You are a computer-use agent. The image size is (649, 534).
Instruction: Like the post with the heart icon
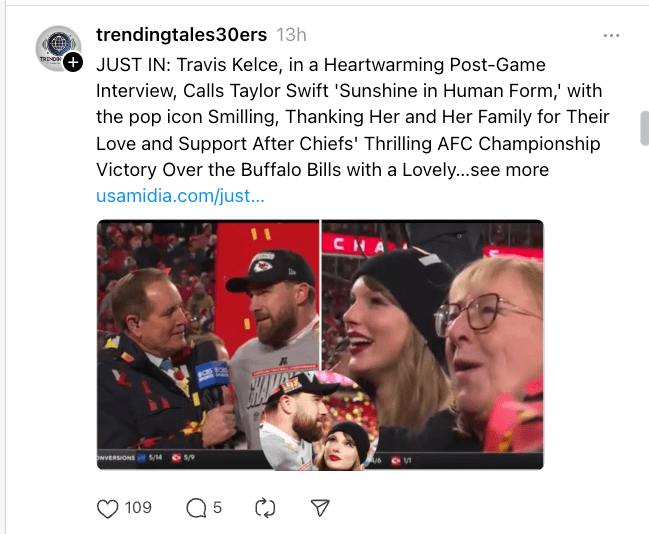(x=107, y=508)
